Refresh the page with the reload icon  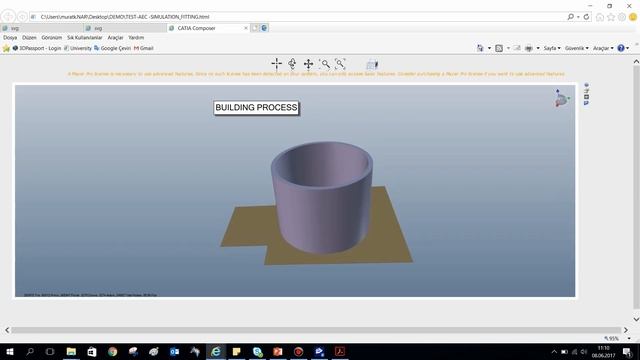pyautogui.click(x=587, y=17)
